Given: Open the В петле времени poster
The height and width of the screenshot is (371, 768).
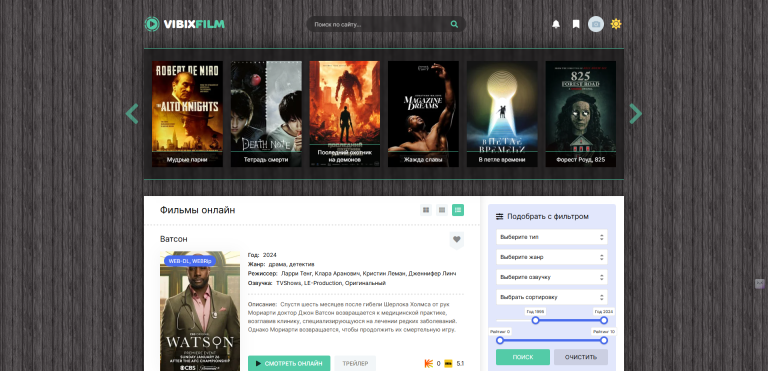Looking at the screenshot, I should pos(502,114).
